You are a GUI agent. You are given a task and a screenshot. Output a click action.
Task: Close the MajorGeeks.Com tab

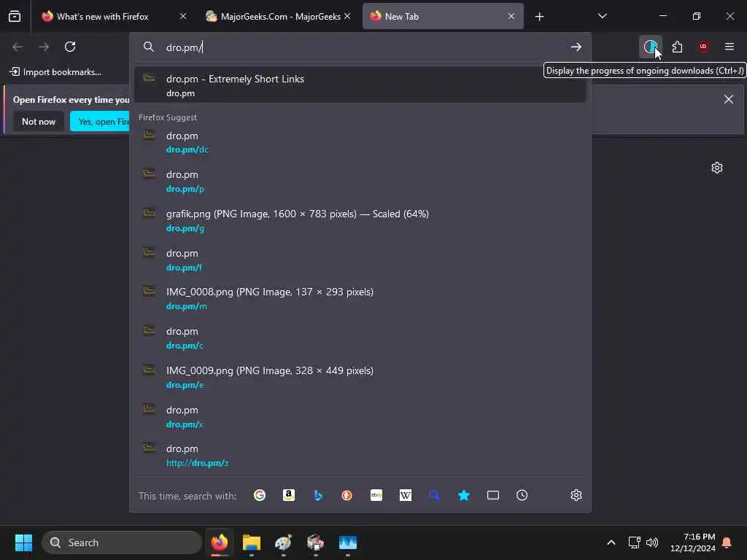(347, 16)
